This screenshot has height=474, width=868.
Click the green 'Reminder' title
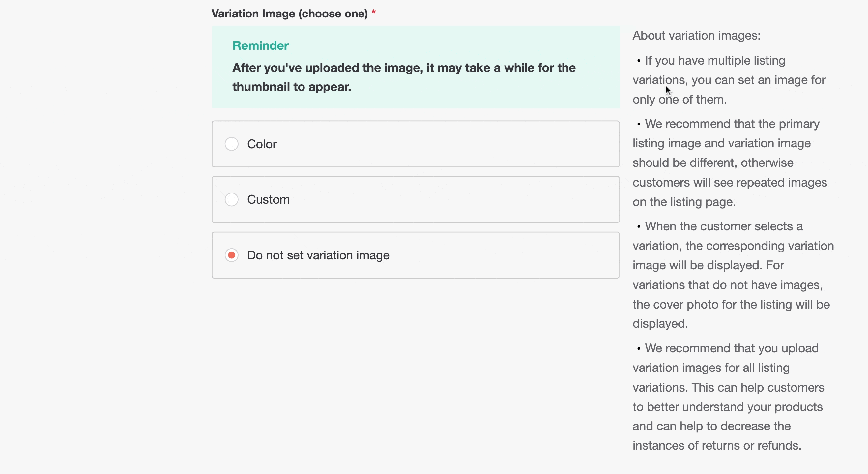tap(260, 45)
